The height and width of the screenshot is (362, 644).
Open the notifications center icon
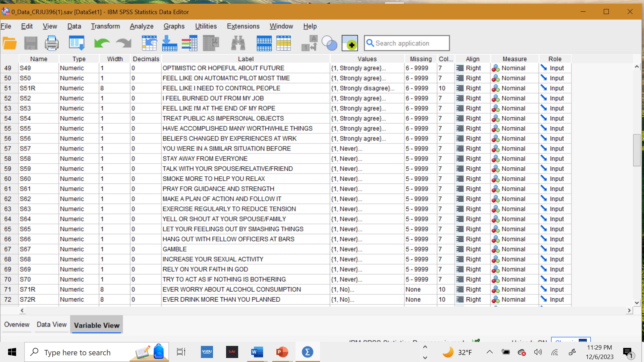pyautogui.click(x=628, y=353)
